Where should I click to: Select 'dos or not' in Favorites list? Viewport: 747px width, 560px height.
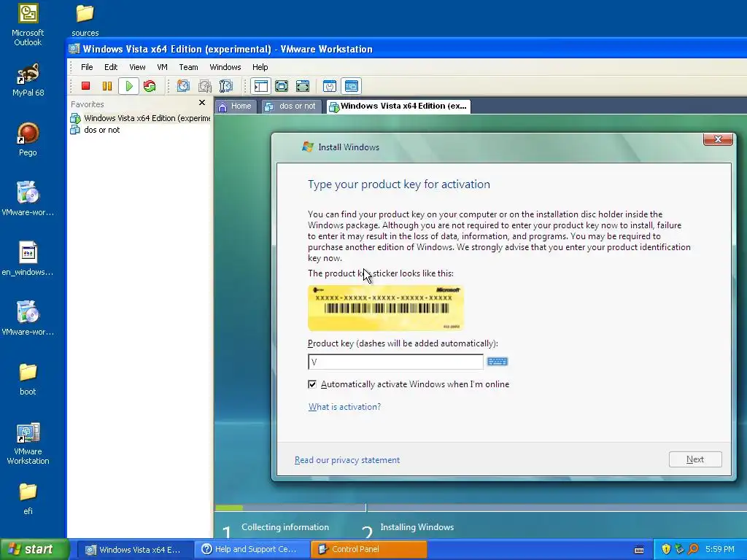96,130
